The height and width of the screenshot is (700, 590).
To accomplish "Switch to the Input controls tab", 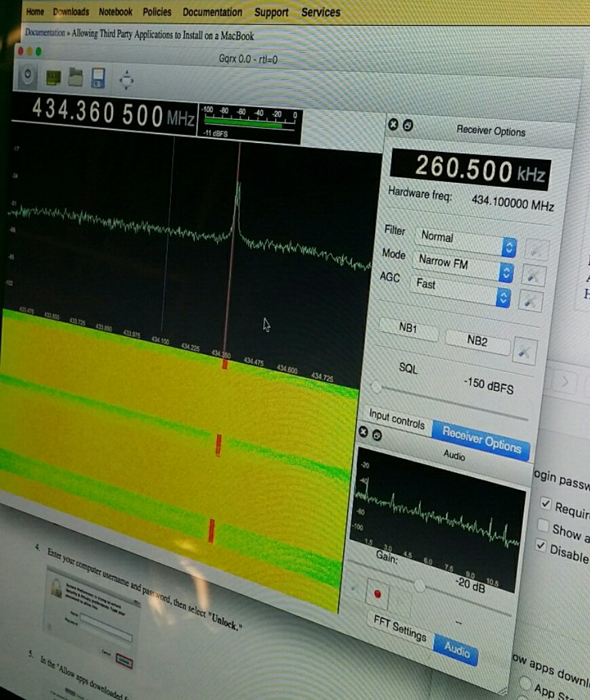I will [x=397, y=419].
